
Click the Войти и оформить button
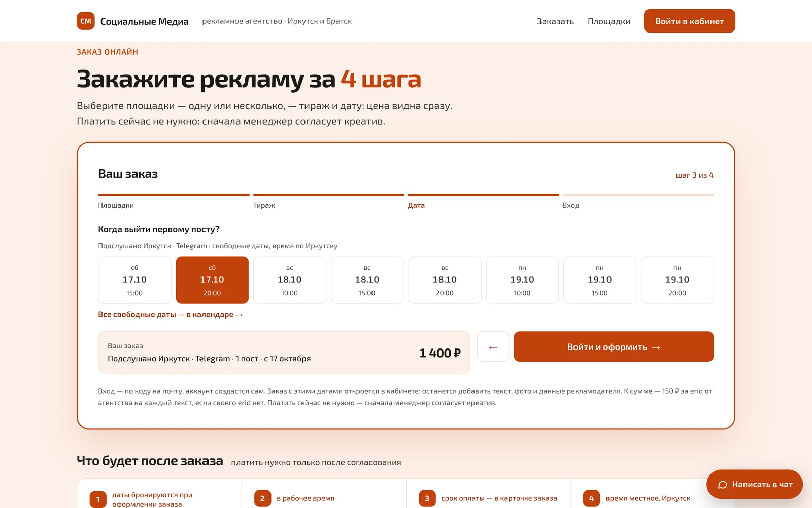coord(614,347)
